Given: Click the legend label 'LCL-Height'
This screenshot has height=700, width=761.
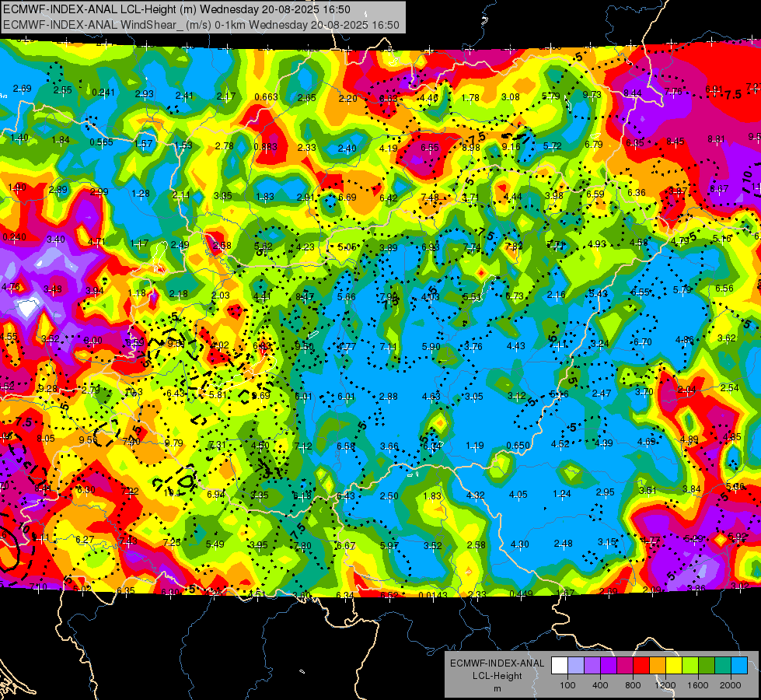Looking at the screenshot, I should click(497, 676).
